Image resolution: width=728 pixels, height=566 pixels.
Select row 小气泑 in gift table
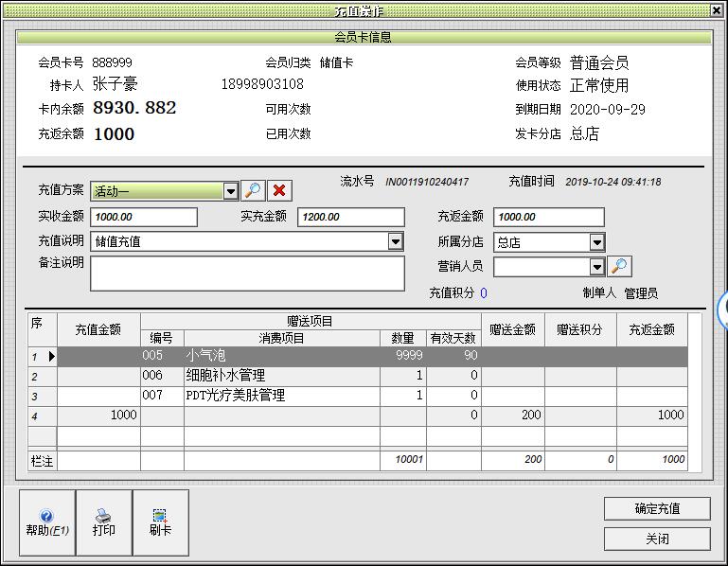click(x=358, y=356)
